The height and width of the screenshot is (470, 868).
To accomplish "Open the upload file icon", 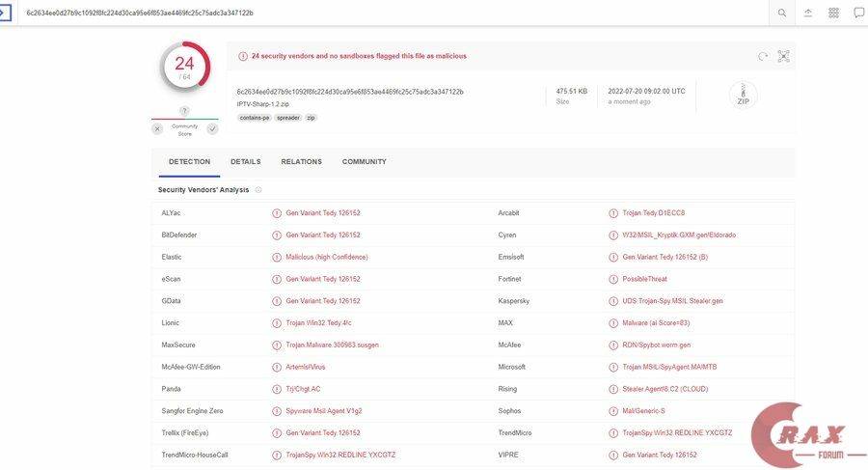I will (x=808, y=13).
